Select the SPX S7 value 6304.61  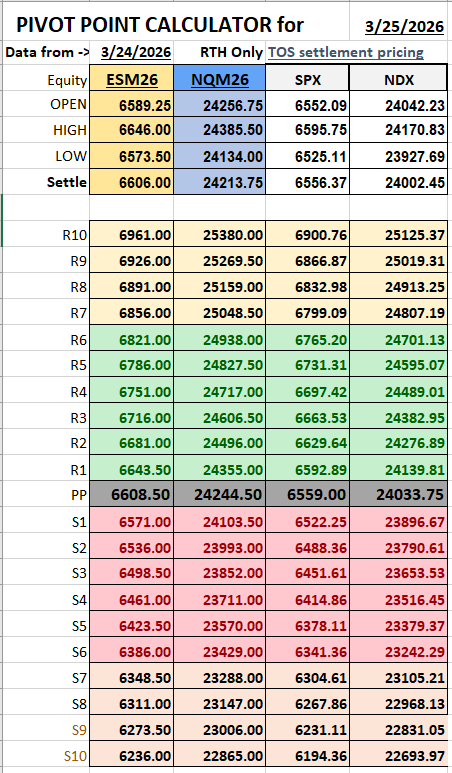pyautogui.click(x=308, y=677)
